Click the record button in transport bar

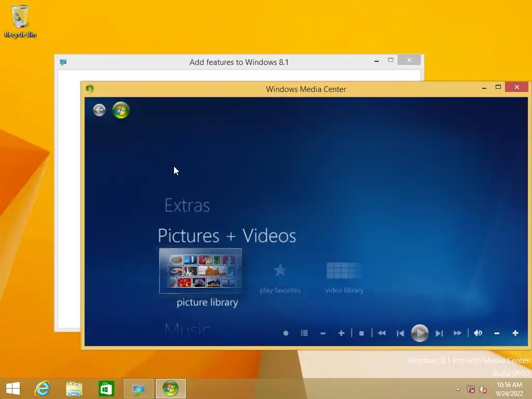pyautogui.click(x=286, y=333)
